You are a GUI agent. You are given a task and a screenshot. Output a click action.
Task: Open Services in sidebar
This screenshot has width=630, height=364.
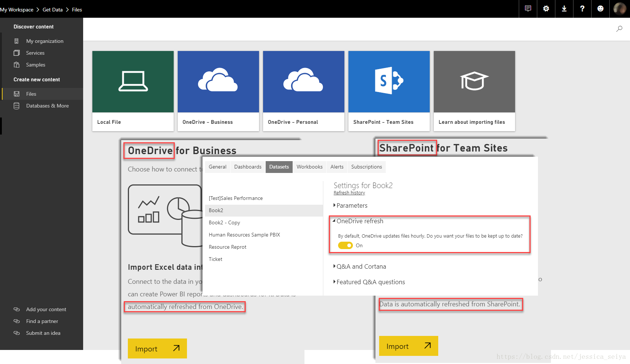[35, 53]
